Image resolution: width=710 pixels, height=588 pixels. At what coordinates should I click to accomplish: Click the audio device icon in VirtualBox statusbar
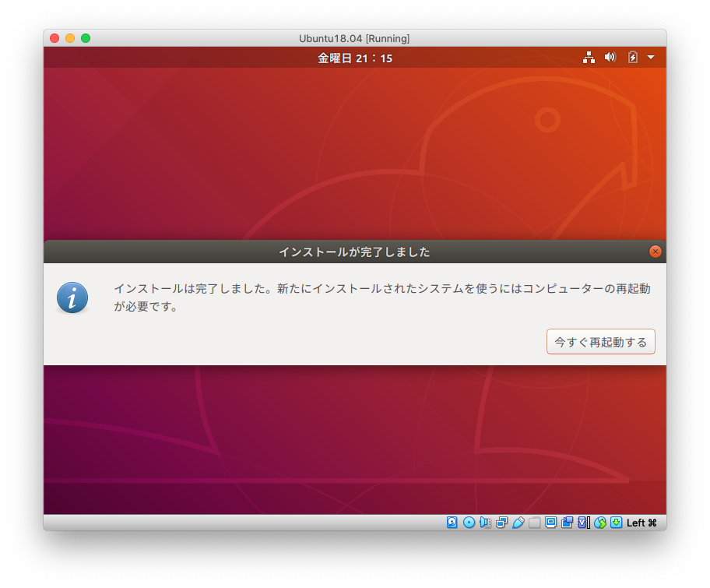(484, 523)
